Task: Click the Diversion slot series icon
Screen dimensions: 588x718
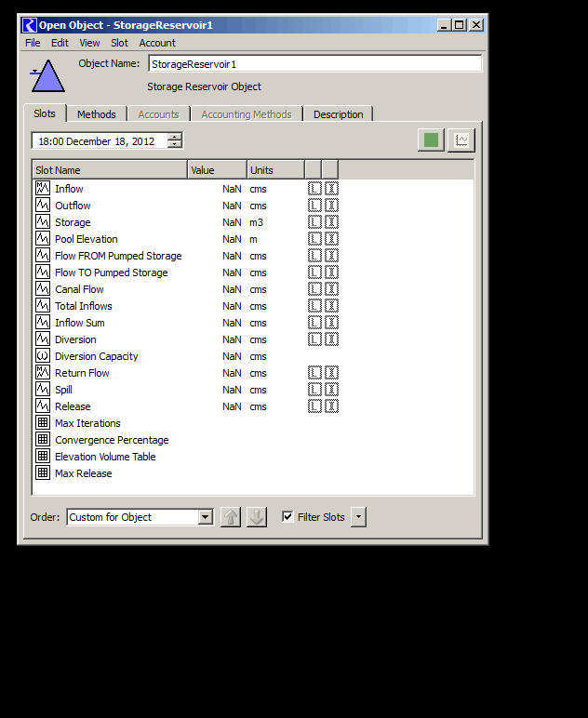Action: coord(43,339)
